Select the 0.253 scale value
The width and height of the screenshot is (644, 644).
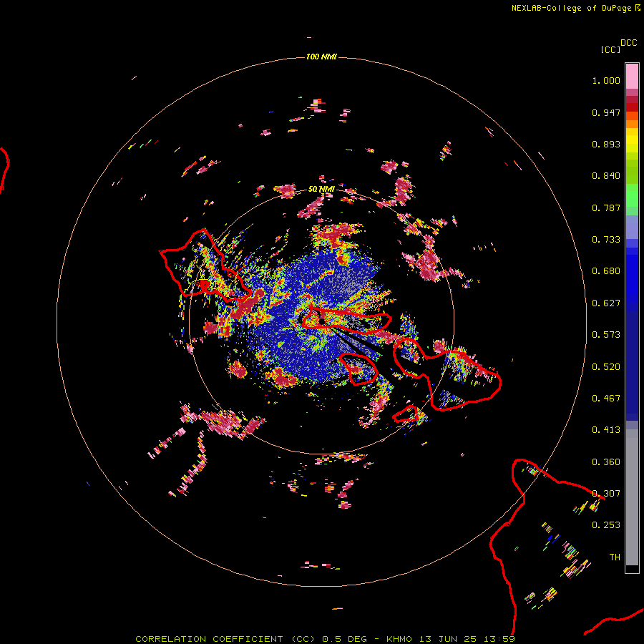606,525
